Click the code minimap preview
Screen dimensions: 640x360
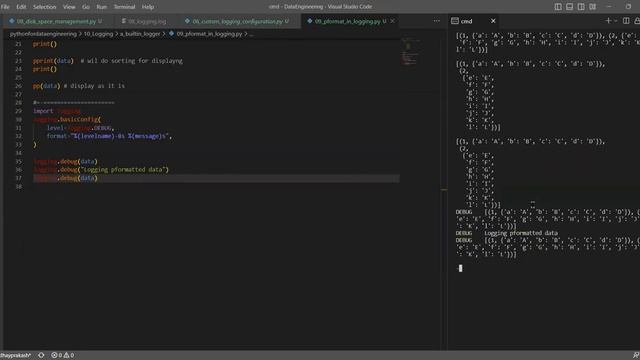pos(410,52)
